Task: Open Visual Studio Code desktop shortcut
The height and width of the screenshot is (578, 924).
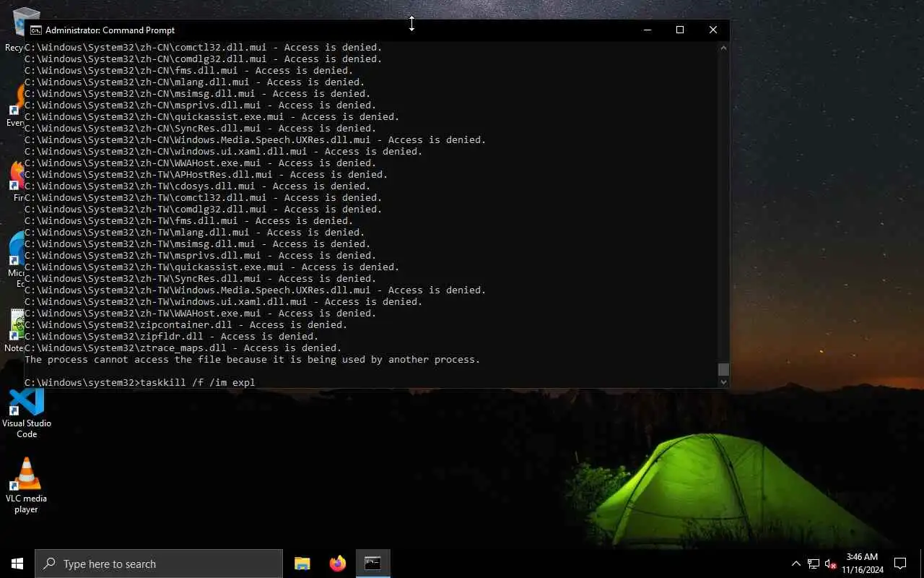Action: click(27, 413)
